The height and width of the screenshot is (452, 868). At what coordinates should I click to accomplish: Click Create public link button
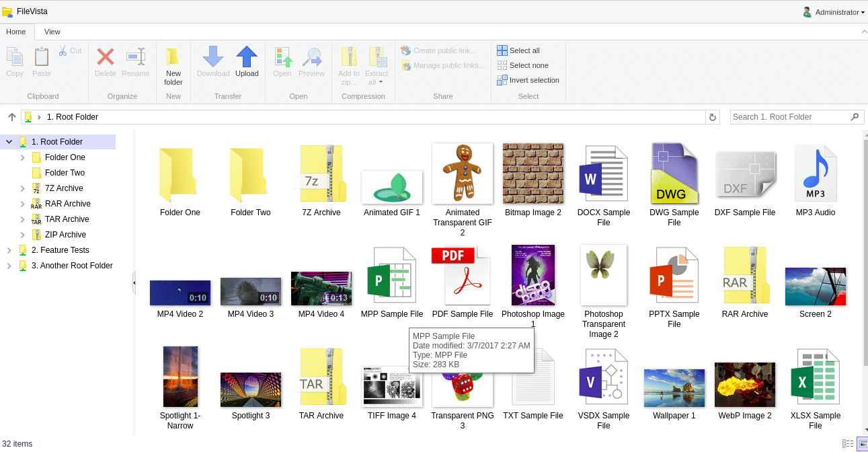tap(438, 50)
